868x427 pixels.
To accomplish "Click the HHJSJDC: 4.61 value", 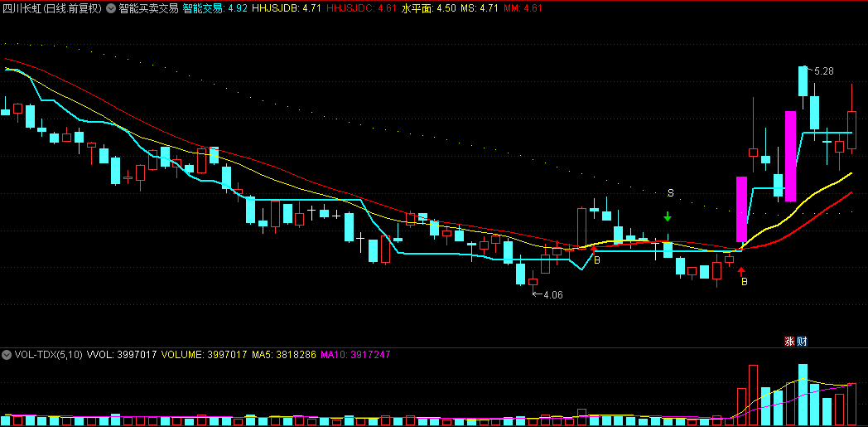I will click(x=361, y=8).
